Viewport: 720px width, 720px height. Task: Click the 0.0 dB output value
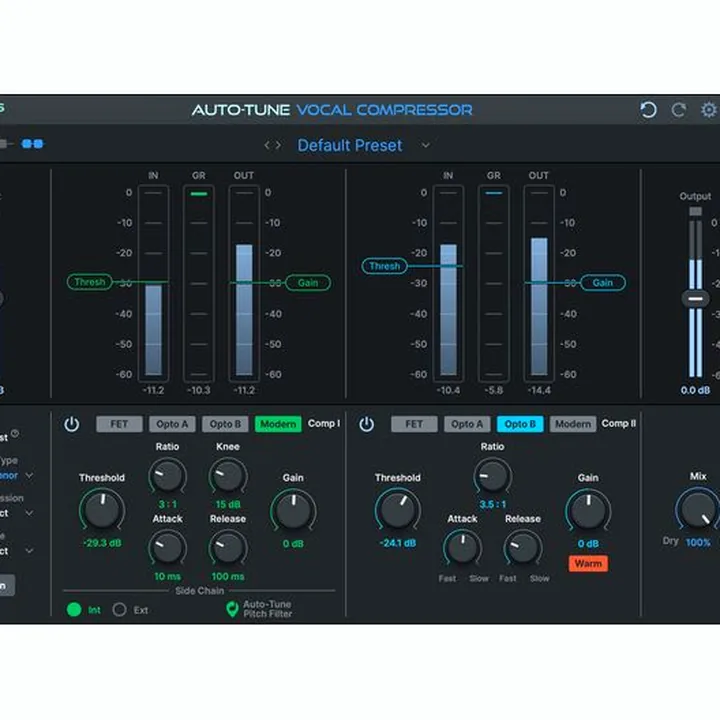(x=695, y=390)
